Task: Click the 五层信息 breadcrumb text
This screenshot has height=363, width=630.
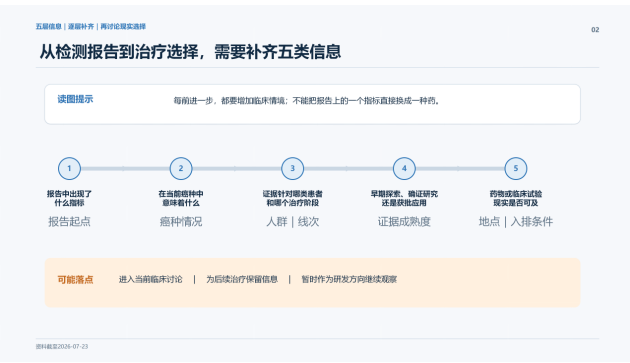Action: (49, 27)
